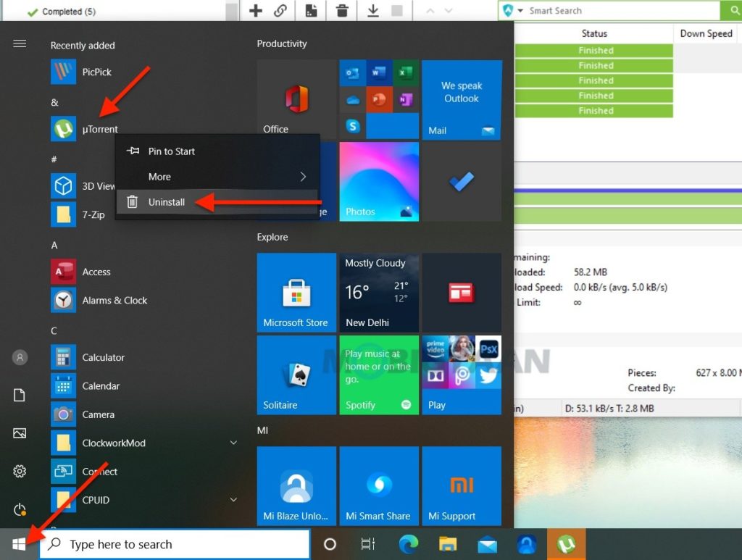The width and height of the screenshot is (742, 560).
Task: Switch to µTorrent on taskbar
Action: click(567, 544)
